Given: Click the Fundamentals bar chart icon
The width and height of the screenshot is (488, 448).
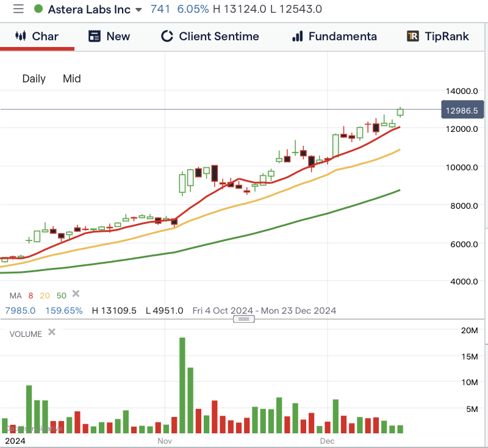Looking at the screenshot, I should pos(298,36).
